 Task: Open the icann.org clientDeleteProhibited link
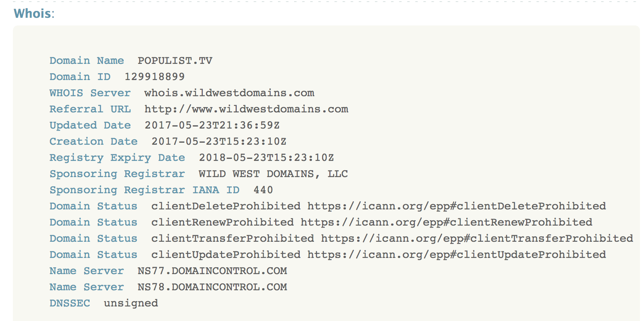click(457, 206)
